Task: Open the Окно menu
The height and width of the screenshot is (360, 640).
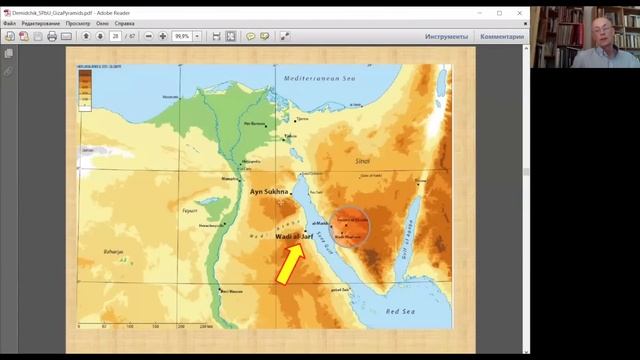Action: pyautogui.click(x=102, y=24)
